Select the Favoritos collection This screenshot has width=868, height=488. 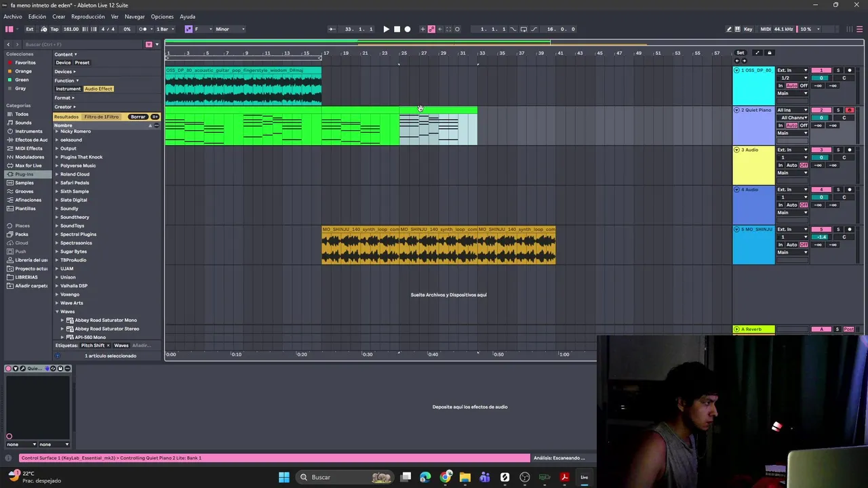point(26,62)
